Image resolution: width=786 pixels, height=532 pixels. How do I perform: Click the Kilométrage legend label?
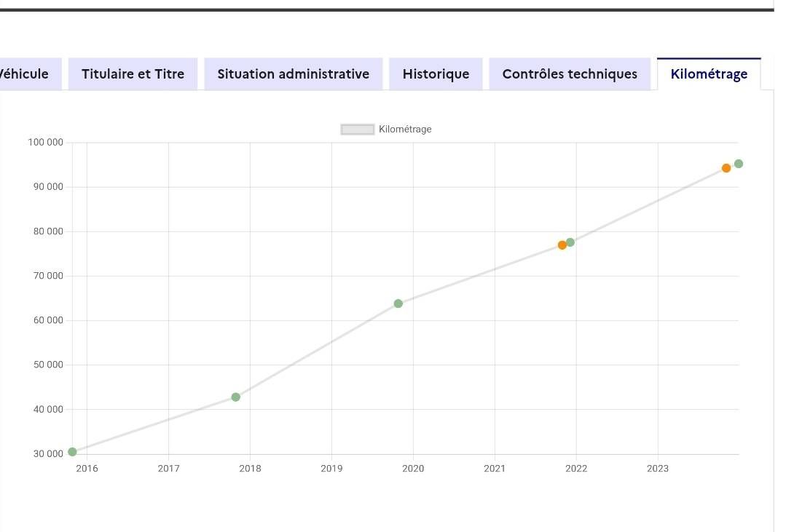pyautogui.click(x=405, y=130)
